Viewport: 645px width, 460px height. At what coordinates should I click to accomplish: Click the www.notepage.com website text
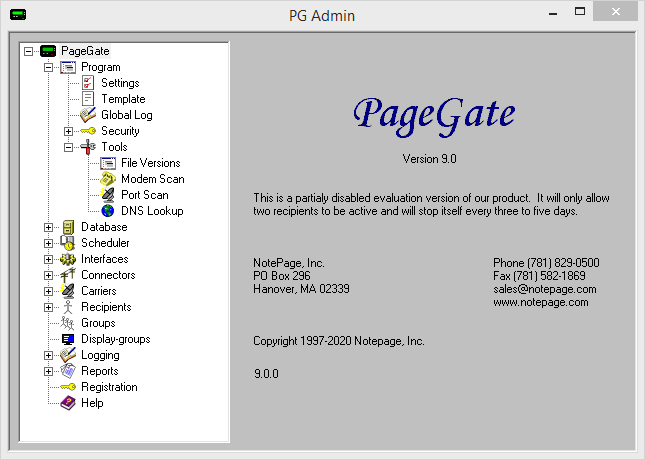tap(541, 302)
